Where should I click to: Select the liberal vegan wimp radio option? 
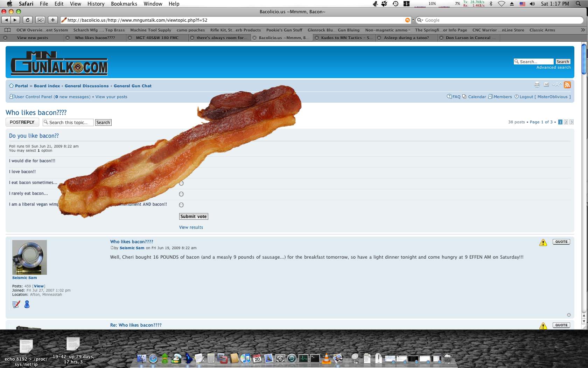181,205
